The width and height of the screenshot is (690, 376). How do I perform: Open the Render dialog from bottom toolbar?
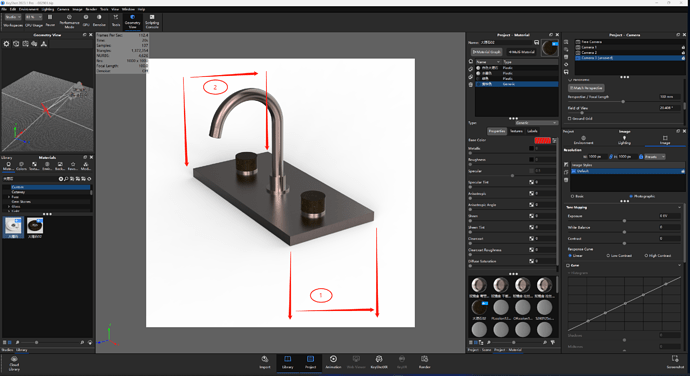point(424,362)
